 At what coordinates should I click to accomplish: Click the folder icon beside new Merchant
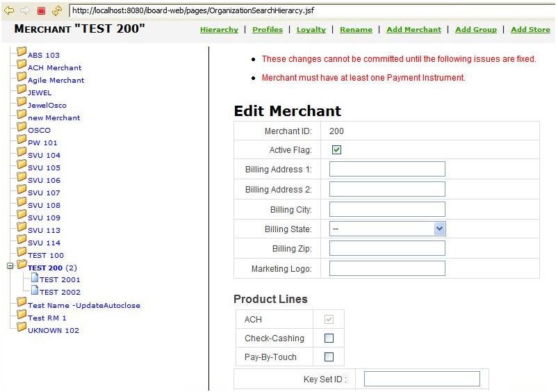click(x=22, y=114)
